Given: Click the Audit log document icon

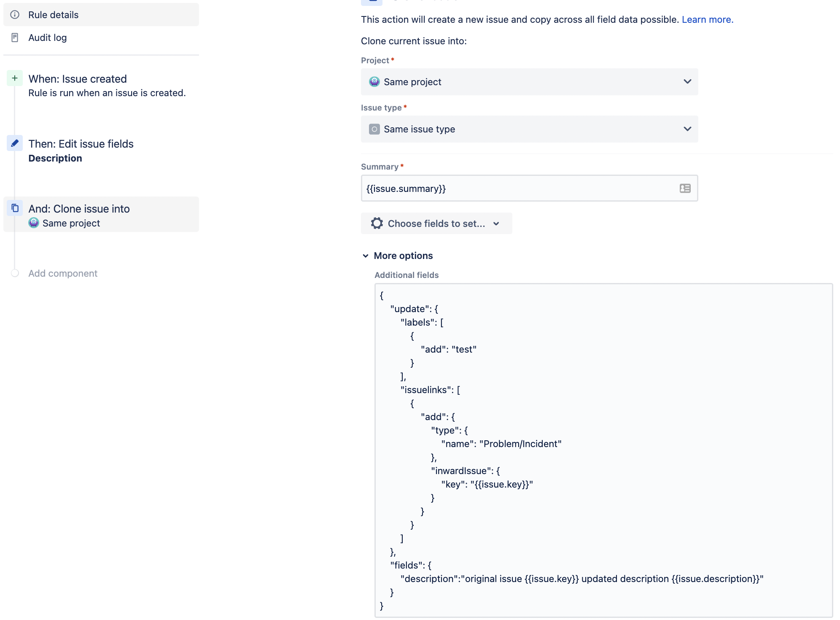Looking at the screenshot, I should coord(15,37).
